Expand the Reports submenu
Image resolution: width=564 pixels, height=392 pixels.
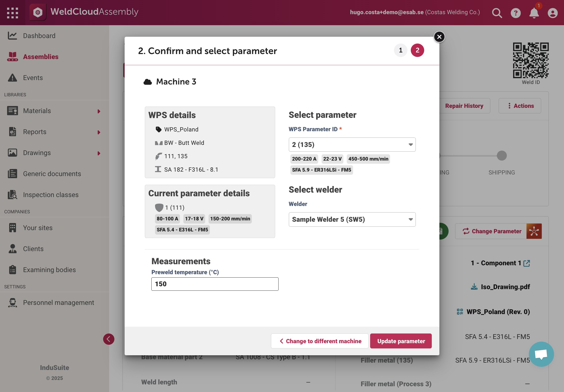tap(99, 132)
